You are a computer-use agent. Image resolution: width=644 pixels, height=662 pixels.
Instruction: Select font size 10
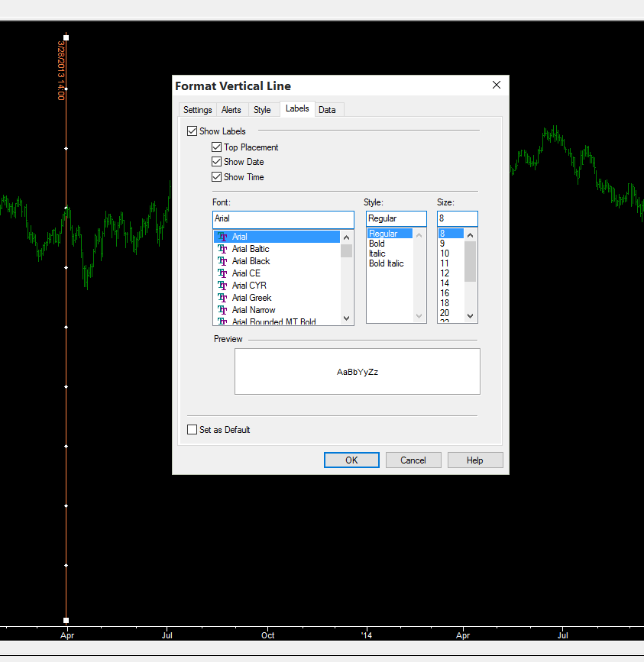click(451, 253)
